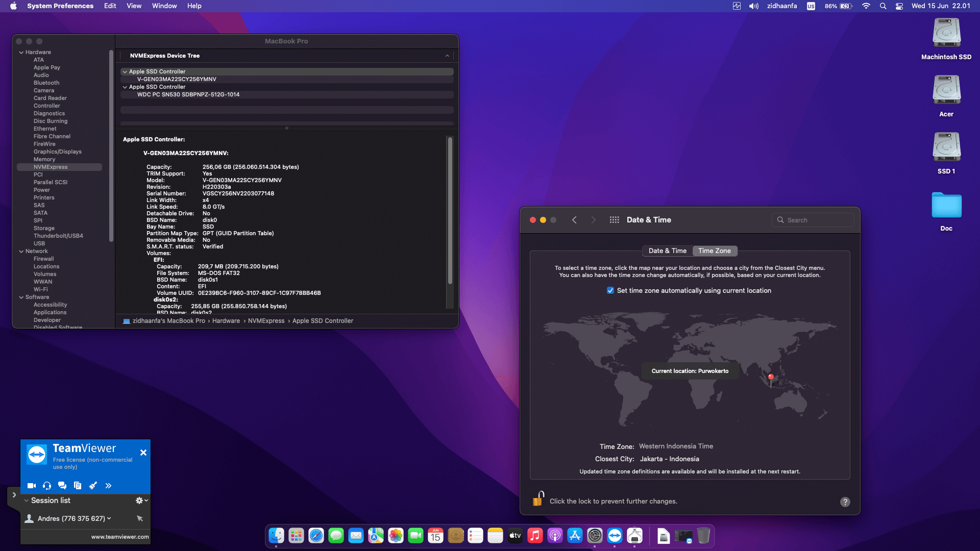Click the TeamViewer headset audio icon
Image resolution: width=980 pixels, height=551 pixels.
point(47,486)
